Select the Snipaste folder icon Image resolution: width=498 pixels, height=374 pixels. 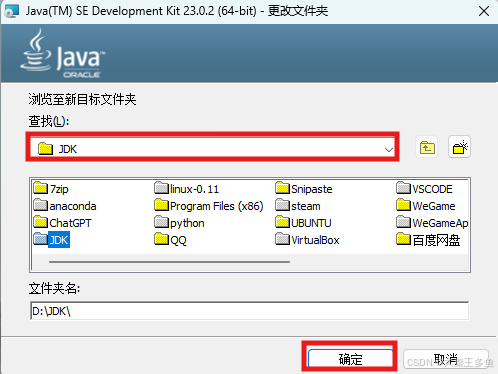[283, 188]
